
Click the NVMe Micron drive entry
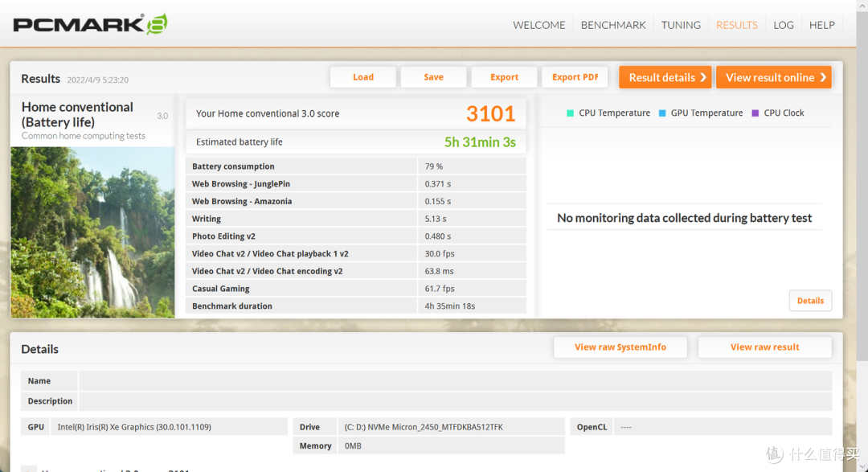pos(451,427)
